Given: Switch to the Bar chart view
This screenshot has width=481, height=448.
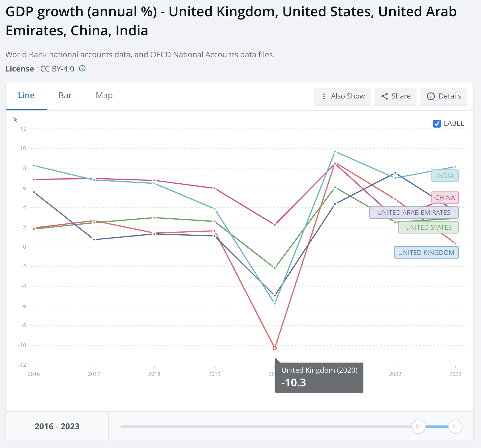Looking at the screenshot, I should [65, 95].
